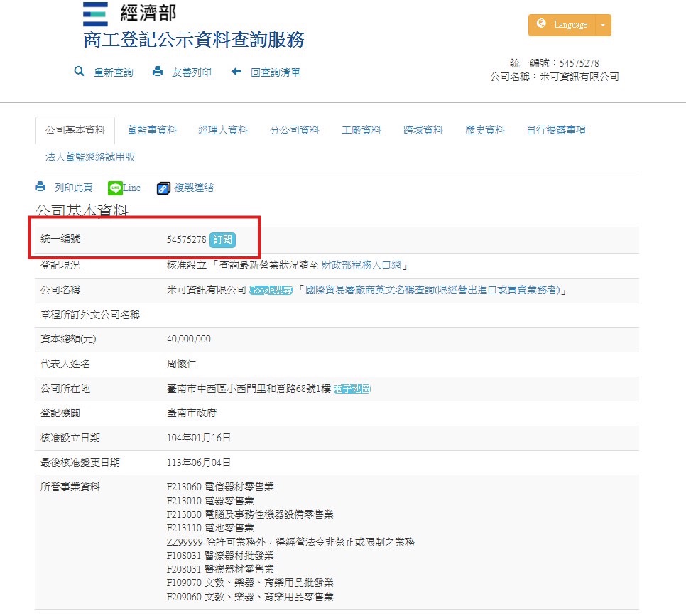
Task: Click the 經濟部 logo icon
Action: coord(95,13)
